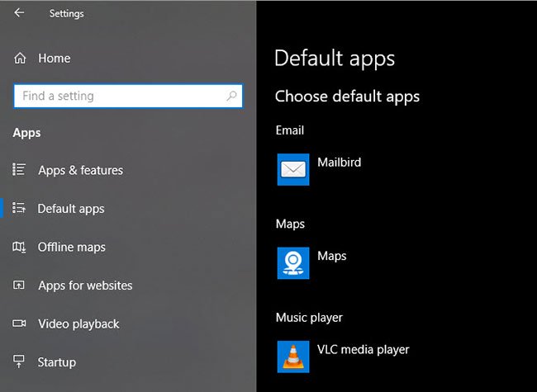Image resolution: width=537 pixels, height=392 pixels.
Task: Click the VLC traffic cone icon
Action: pyautogui.click(x=293, y=357)
